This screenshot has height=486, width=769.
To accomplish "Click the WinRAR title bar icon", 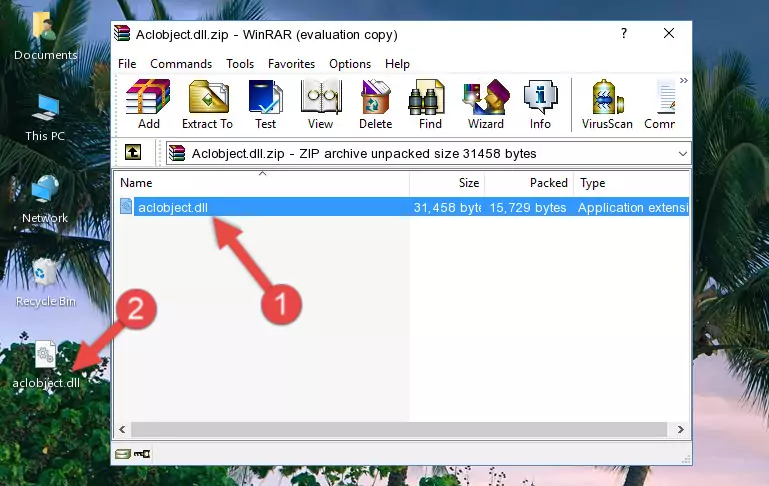I will pyautogui.click(x=122, y=34).
